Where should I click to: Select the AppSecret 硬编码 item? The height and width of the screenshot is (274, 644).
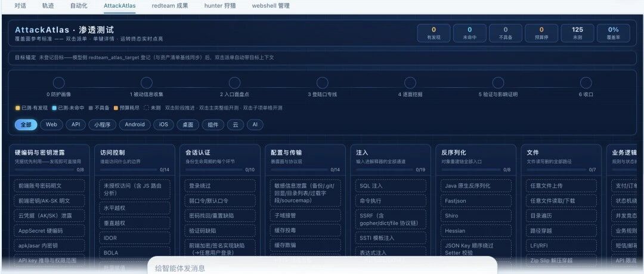pos(49,231)
